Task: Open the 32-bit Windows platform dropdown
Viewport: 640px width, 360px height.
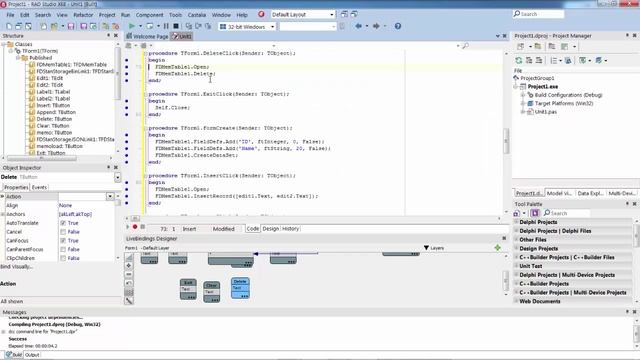Action: (272, 27)
